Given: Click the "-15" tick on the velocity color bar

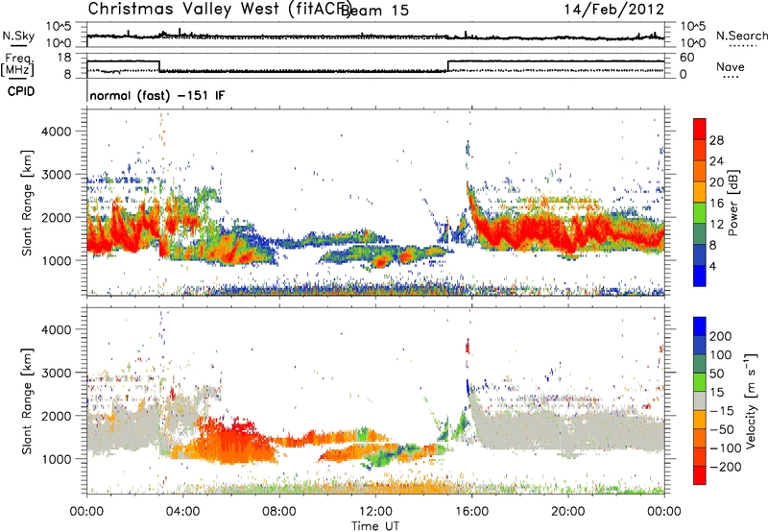Looking at the screenshot, I should pos(722,411).
